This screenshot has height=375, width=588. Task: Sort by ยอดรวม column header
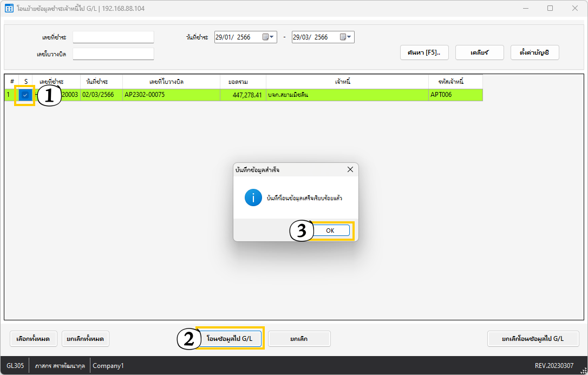pos(238,82)
